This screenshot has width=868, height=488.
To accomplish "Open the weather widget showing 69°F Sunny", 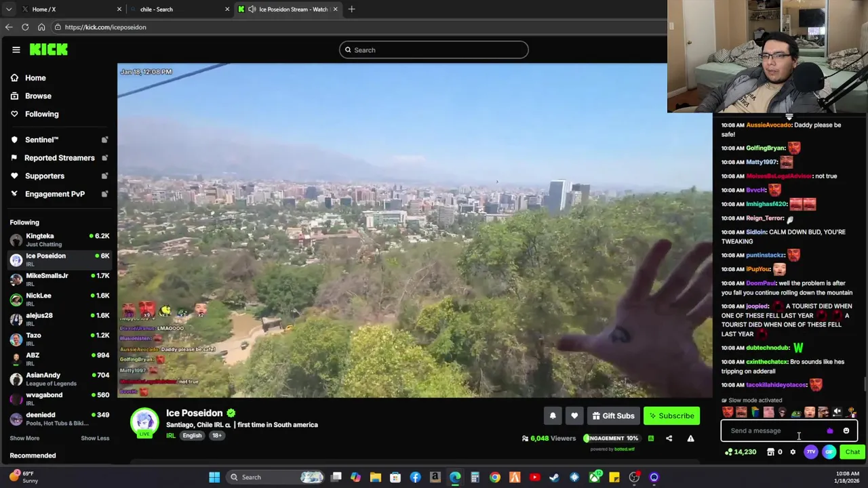I will click(x=22, y=477).
